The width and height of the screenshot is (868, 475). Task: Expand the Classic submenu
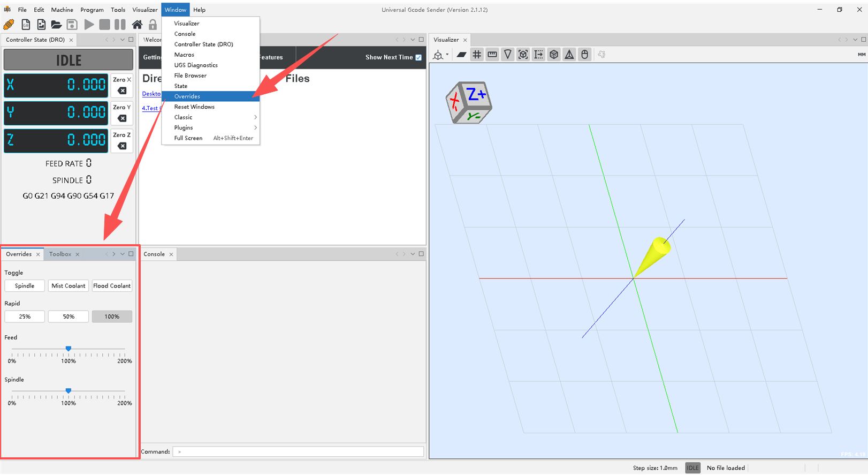coord(211,117)
